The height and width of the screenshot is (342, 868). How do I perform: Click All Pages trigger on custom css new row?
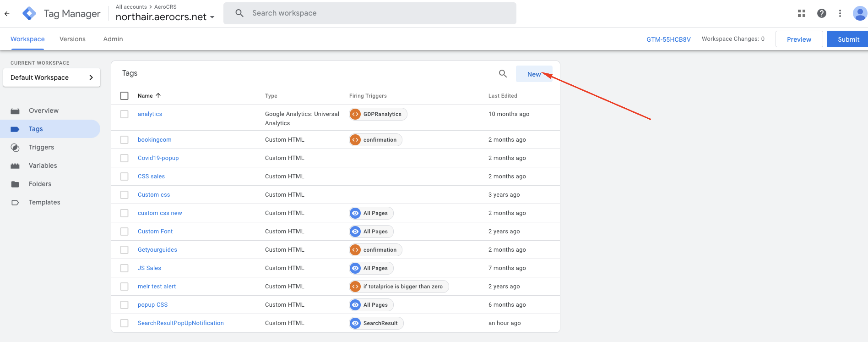[x=371, y=213]
